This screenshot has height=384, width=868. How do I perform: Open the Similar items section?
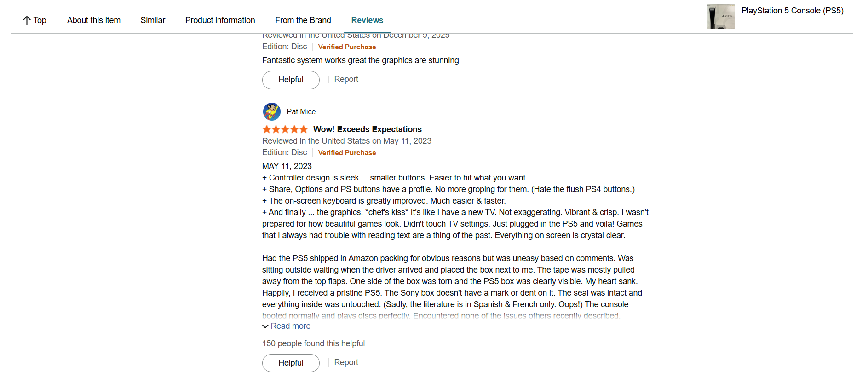[152, 20]
